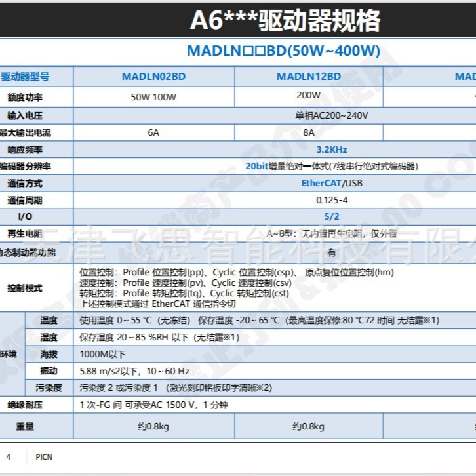This screenshot has width=476, height=476.
Task: Click the 额度功率 row label
Action: point(25,98)
